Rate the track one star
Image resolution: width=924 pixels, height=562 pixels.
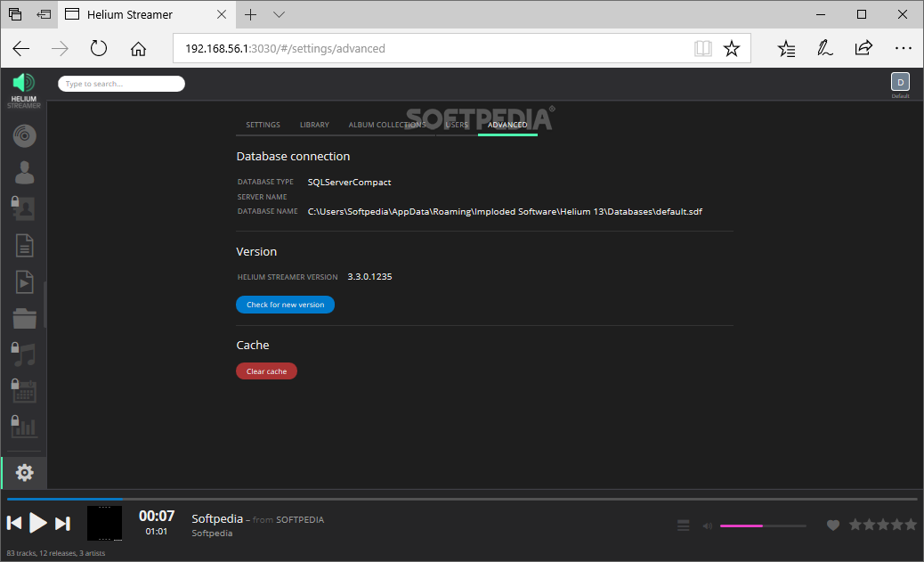click(x=855, y=525)
